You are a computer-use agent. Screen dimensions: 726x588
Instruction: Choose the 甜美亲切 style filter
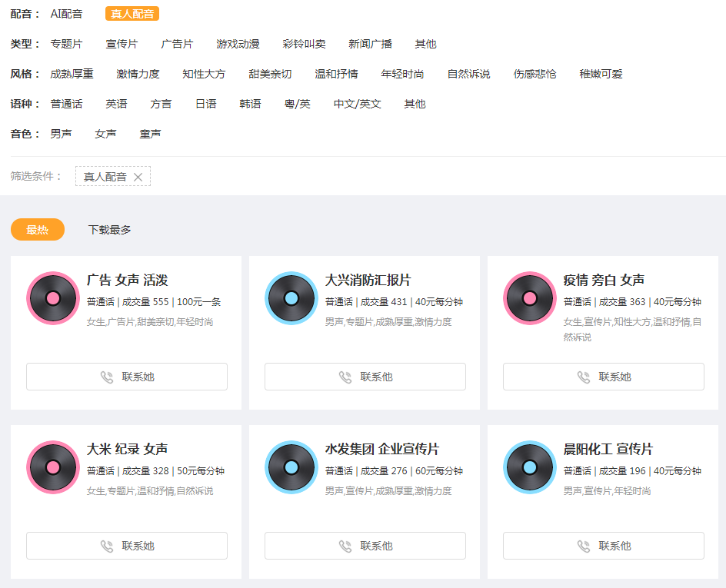pos(270,74)
